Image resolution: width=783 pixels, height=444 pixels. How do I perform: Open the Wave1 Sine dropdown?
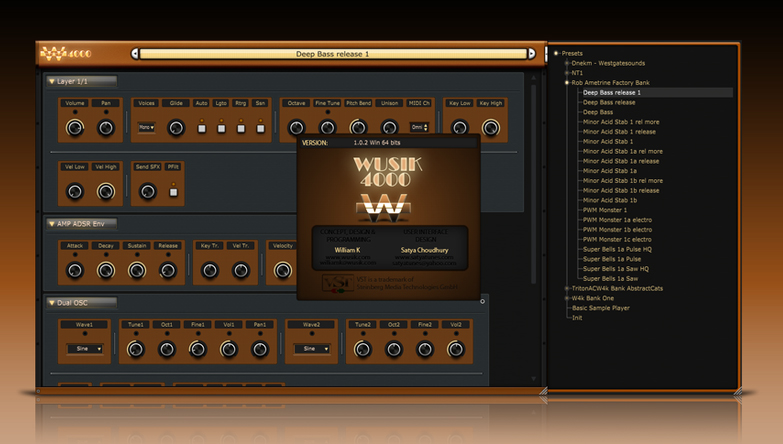point(85,349)
